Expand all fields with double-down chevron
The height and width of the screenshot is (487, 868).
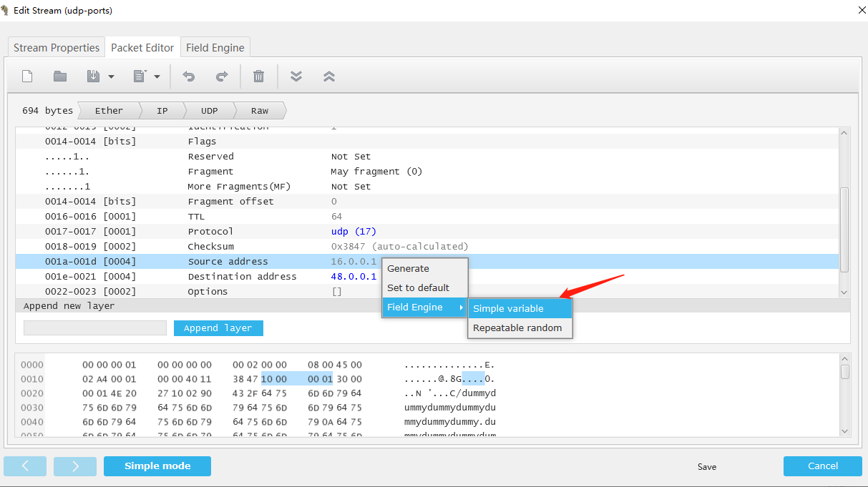point(296,76)
